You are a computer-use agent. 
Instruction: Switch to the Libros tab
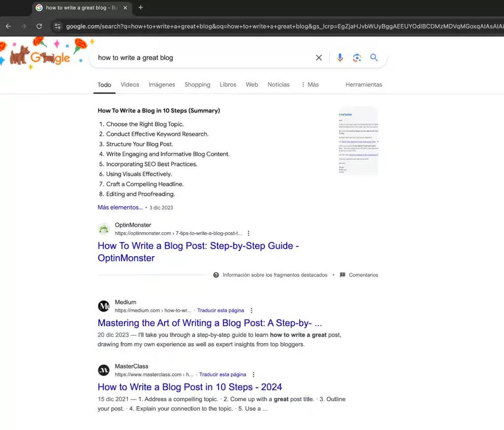[228, 85]
